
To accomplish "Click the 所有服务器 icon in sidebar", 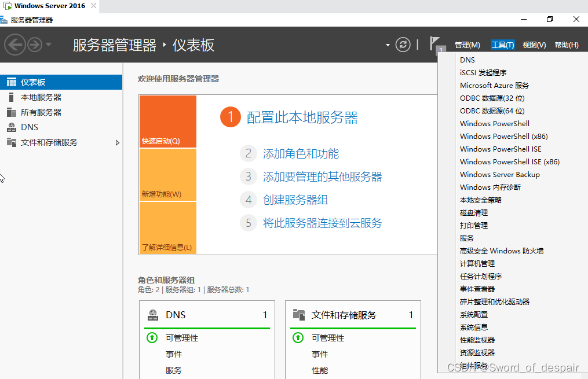I will (x=12, y=112).
